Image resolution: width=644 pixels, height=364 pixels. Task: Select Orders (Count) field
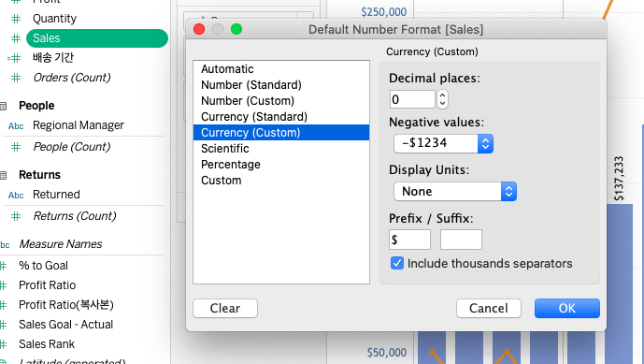(x=72, y=78)
